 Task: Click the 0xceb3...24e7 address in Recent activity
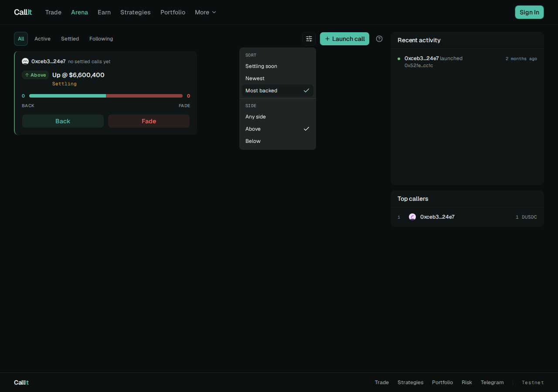tap(422, 58)
